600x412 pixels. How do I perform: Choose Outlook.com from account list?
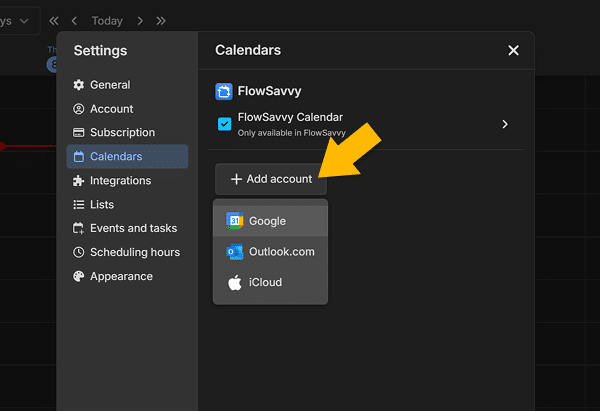coord(270,252)
